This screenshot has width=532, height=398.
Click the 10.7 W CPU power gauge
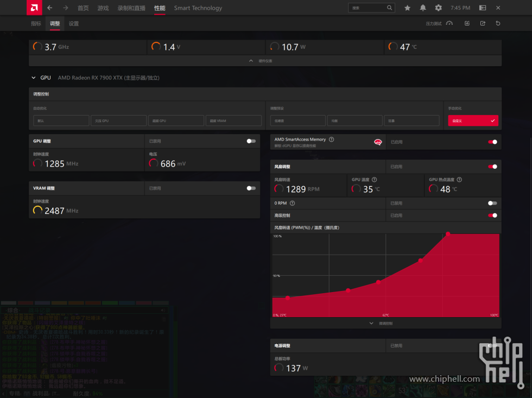click(288, 47)
